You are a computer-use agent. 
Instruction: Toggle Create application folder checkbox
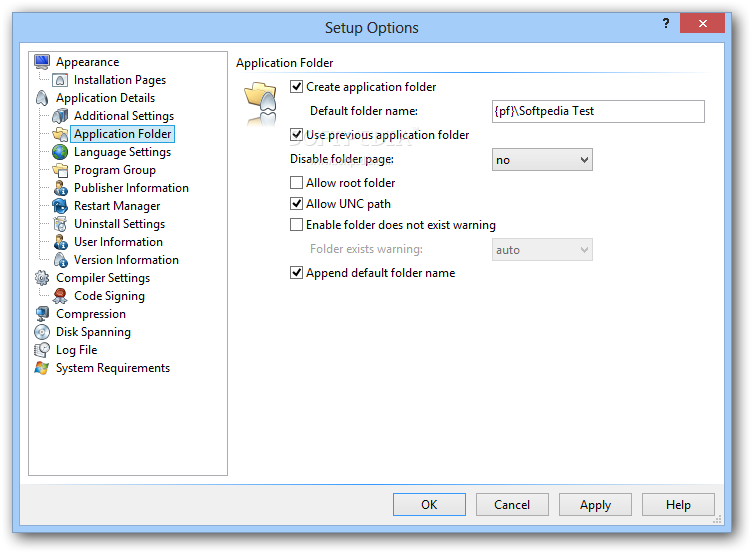tap(296, 87)
